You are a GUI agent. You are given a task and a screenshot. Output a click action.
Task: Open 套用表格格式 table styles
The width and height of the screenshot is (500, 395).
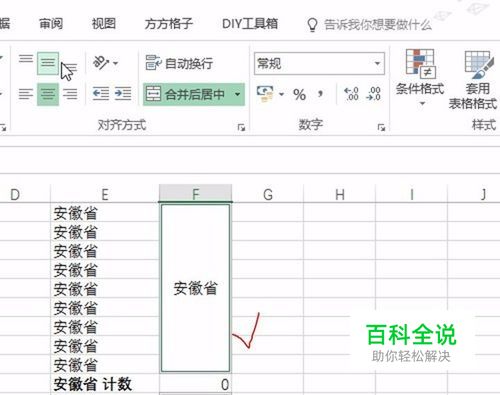pos(473,80)
